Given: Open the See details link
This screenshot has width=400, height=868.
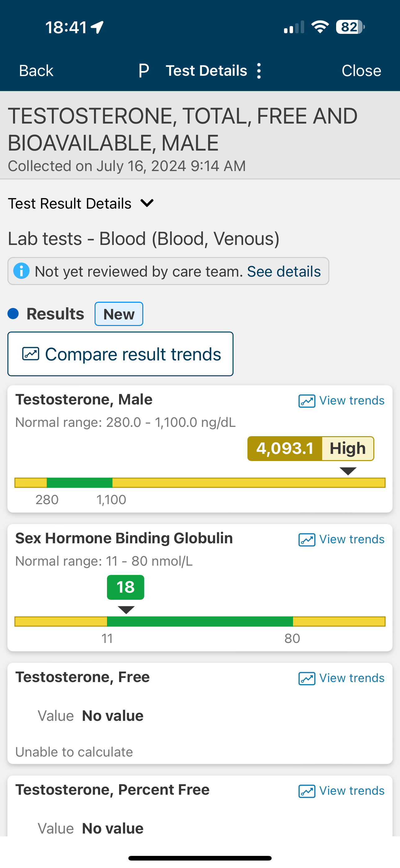Looking at the screenshot, I should pyautogui.click(x=284, y=271).
